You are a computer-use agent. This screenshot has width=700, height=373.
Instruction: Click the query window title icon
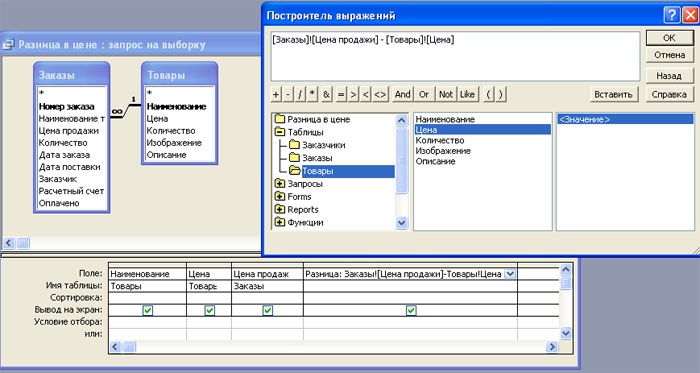pos(8,45)
